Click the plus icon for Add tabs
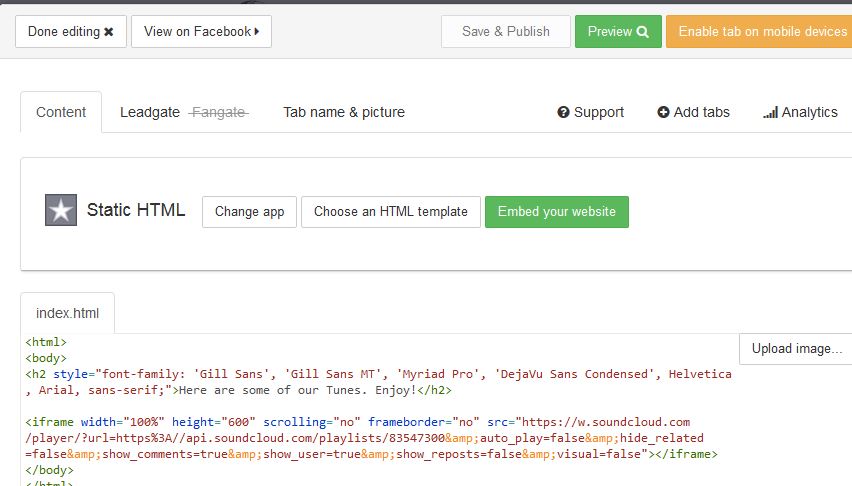Image resolution: width=852 pixels, height=486 pixels. pyautogui.click(x=663, y=112)
